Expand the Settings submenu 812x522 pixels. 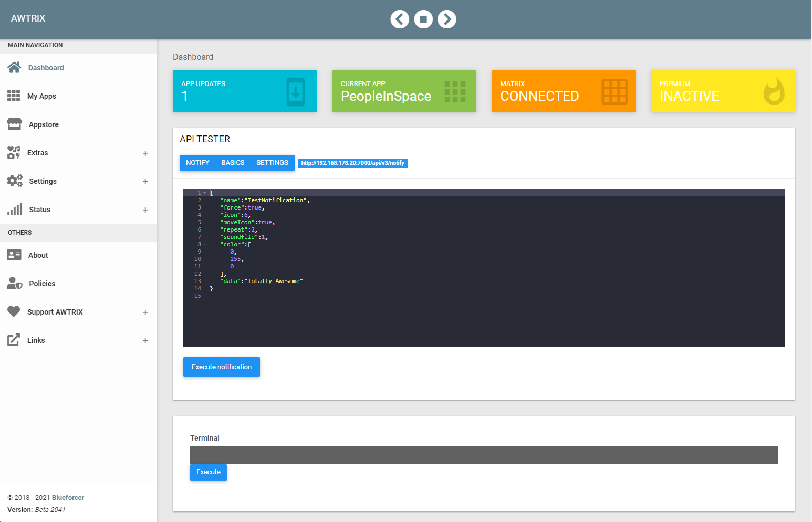coord(145,182)
